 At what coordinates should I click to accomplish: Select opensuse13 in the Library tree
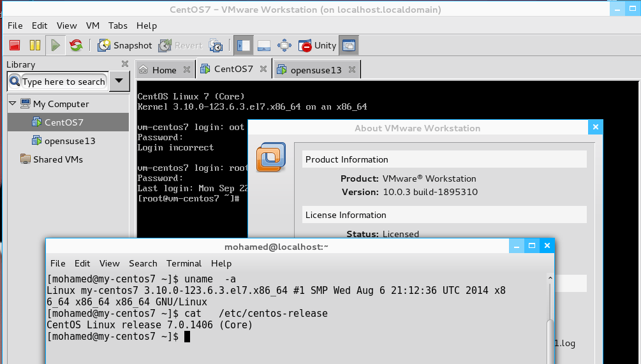tap(70, 141)
